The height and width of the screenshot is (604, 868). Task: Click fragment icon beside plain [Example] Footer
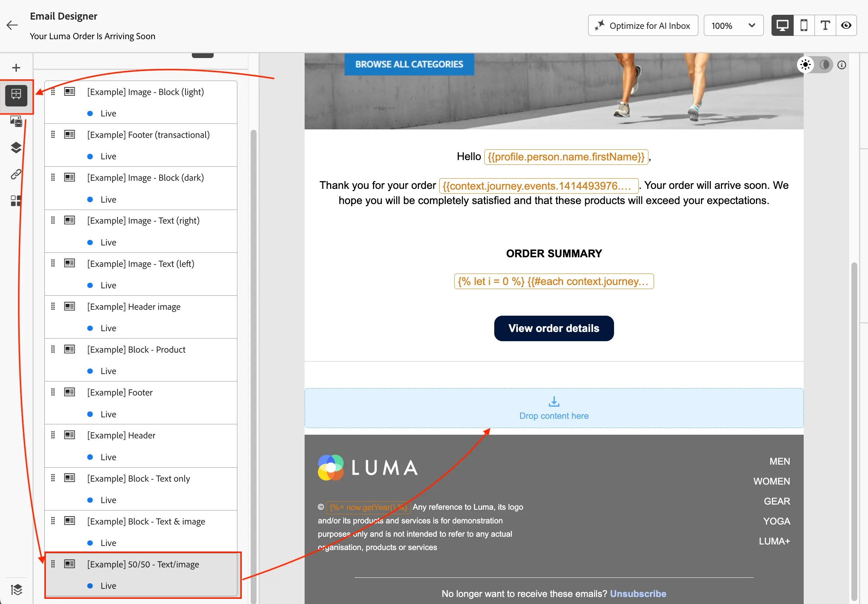pos(69,392)
